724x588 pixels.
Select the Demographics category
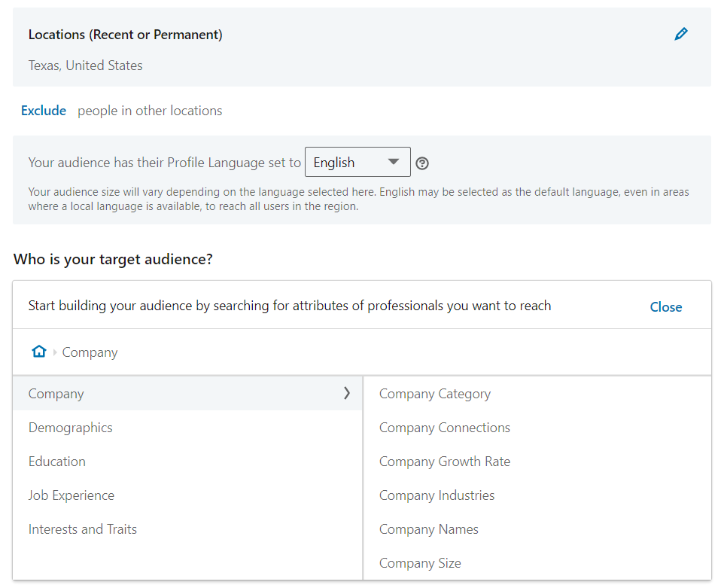coord(71,428)
